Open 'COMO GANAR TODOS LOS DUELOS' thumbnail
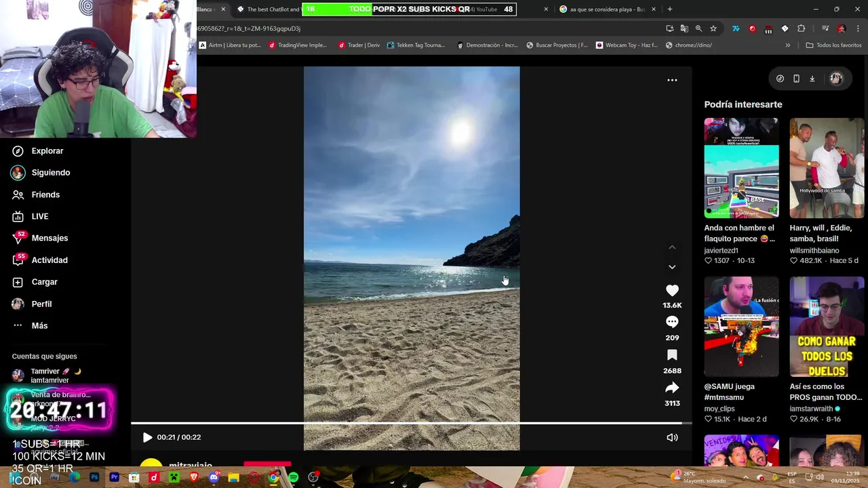 click(x=827, y=327)
